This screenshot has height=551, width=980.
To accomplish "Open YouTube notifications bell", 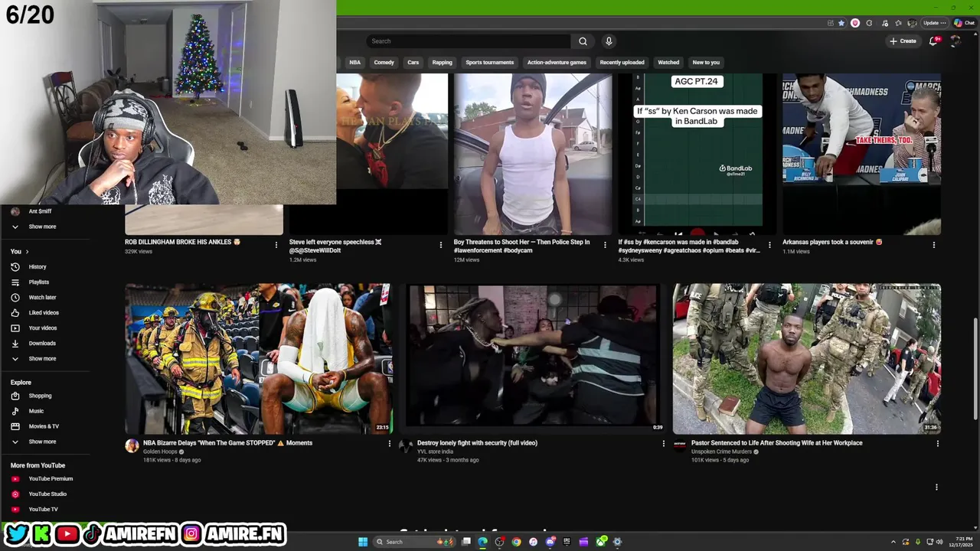I will coord(933,41).
